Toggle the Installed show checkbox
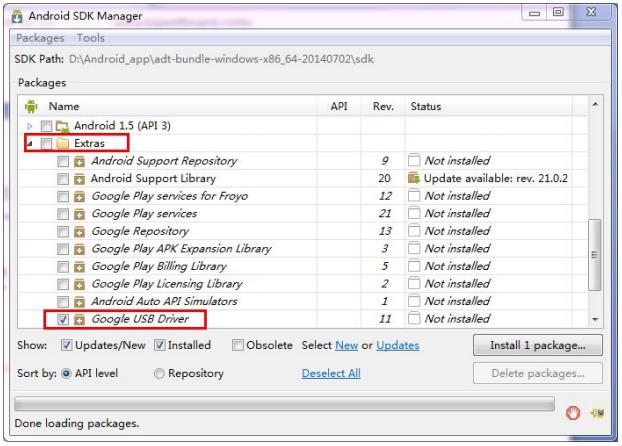This screenshot has width=622, height=446. (159, 345)
